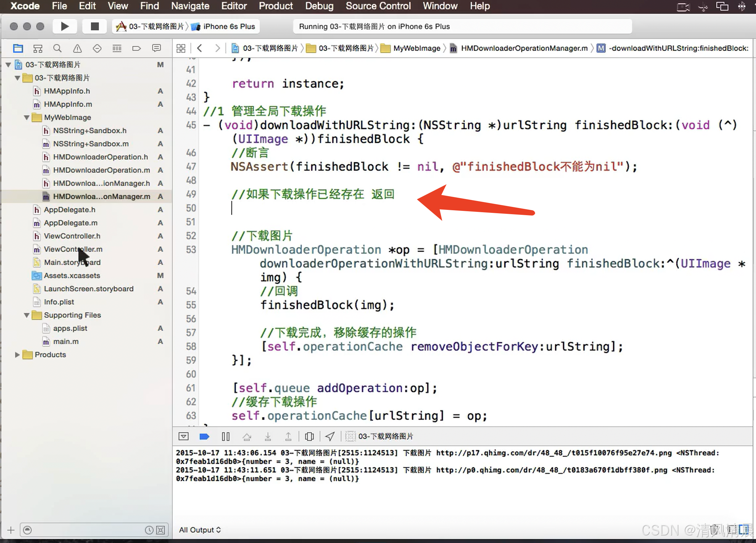Click the Pause program execution icon
Viewport: 756px width, 543px height.
click(226, 436)
